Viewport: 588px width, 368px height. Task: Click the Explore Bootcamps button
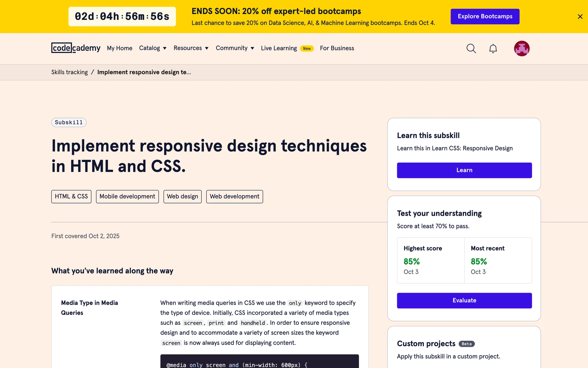[x=485, y=17]
